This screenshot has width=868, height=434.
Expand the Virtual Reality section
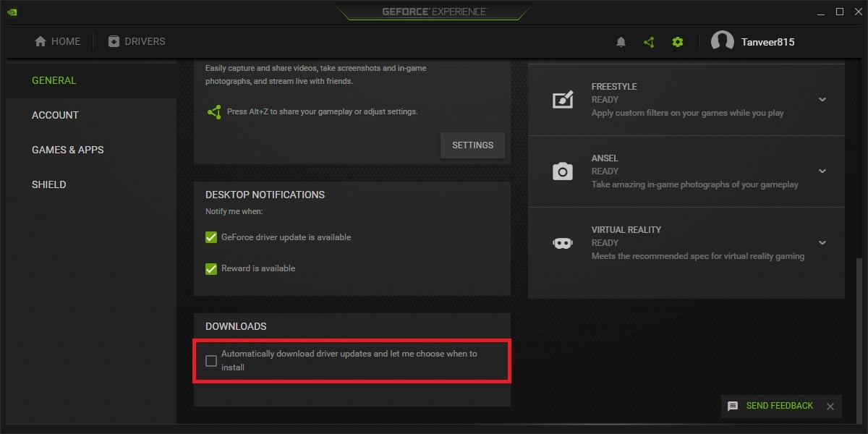click(822, 243)
